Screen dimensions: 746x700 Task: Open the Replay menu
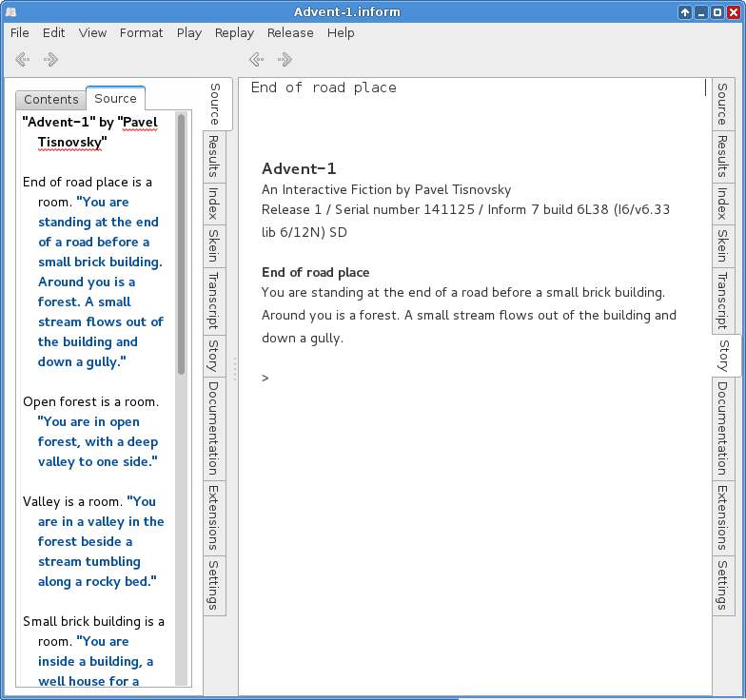coord(234,32)
